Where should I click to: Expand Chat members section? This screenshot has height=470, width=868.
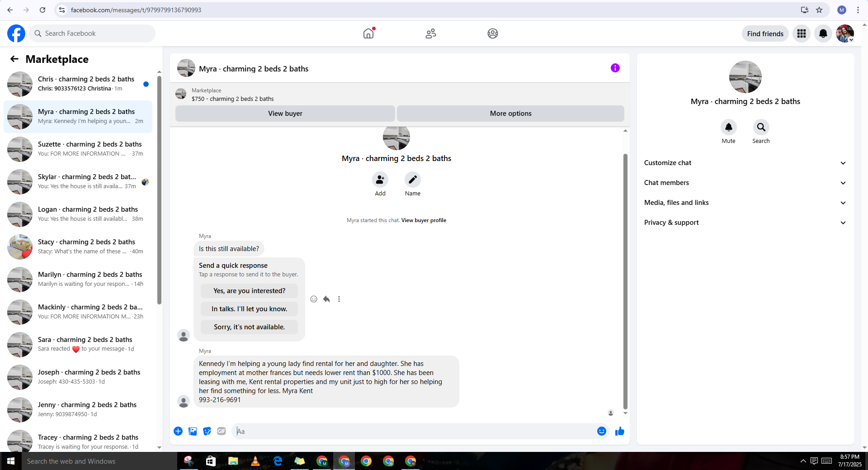coord(745,183)
